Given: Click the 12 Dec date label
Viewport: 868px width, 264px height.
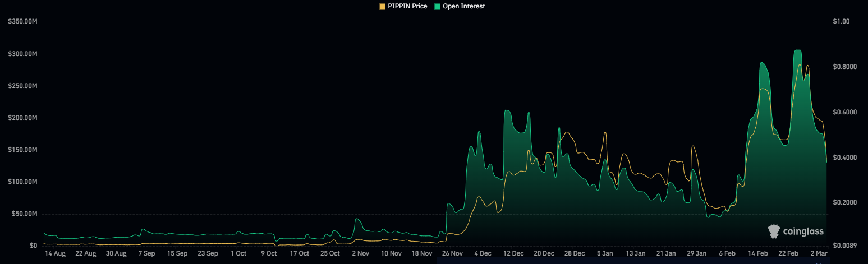Looking at the screenshot, I should pos(514,253).
